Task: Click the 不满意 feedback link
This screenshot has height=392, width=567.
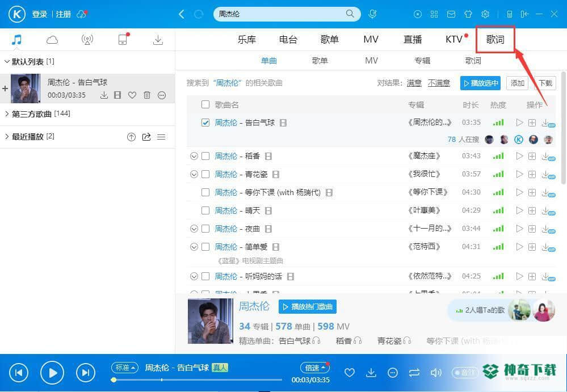Action: click(439, 83)
